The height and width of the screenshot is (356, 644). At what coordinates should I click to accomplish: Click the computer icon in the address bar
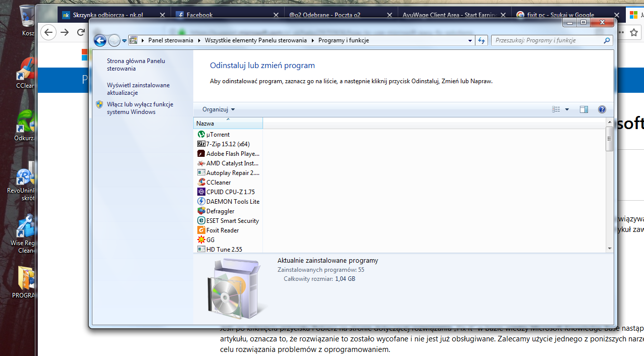pos(134,40)
